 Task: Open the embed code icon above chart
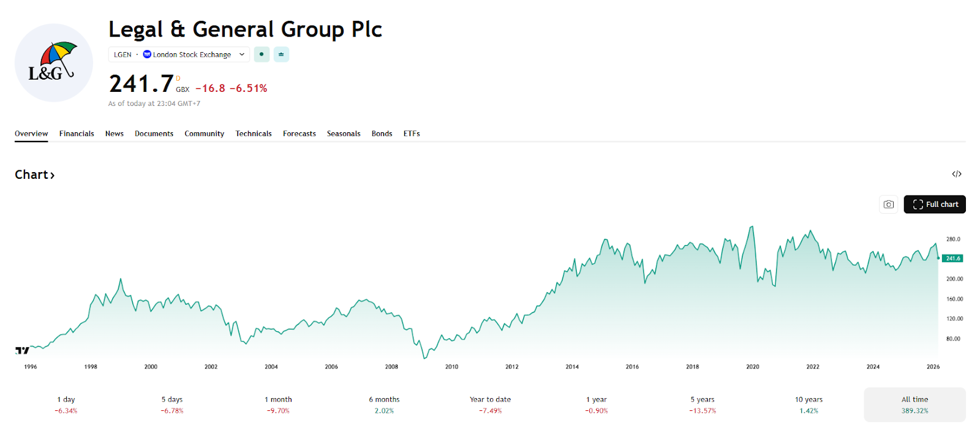click(x=956, y=175)
